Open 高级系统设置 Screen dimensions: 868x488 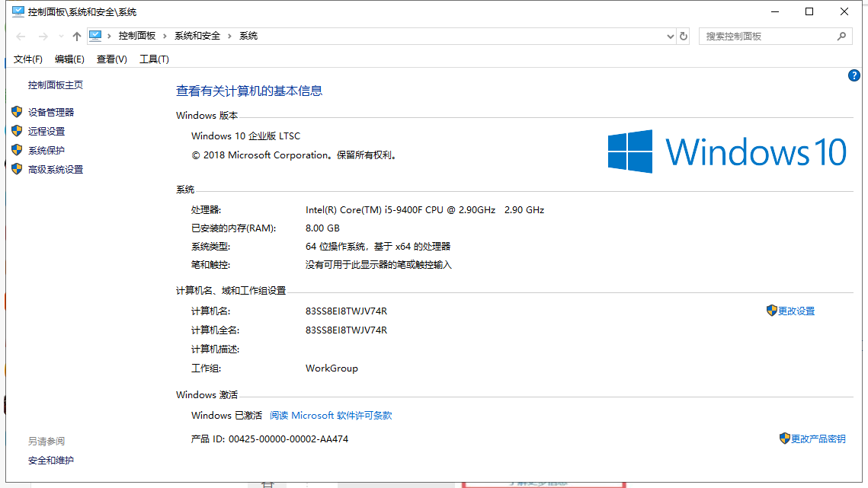pyautogui.click(x=54, y=169)
